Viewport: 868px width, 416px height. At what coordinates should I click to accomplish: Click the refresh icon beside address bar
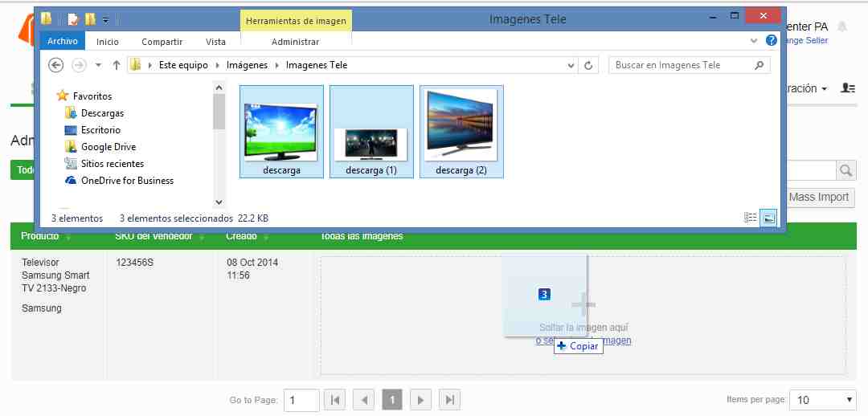click(x=588, y=65)
